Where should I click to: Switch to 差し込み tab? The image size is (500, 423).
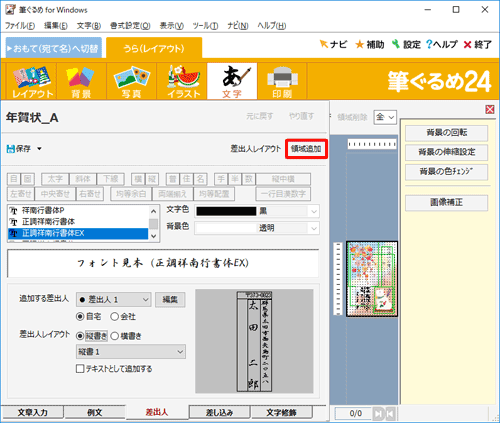click(x=219, y=412)
